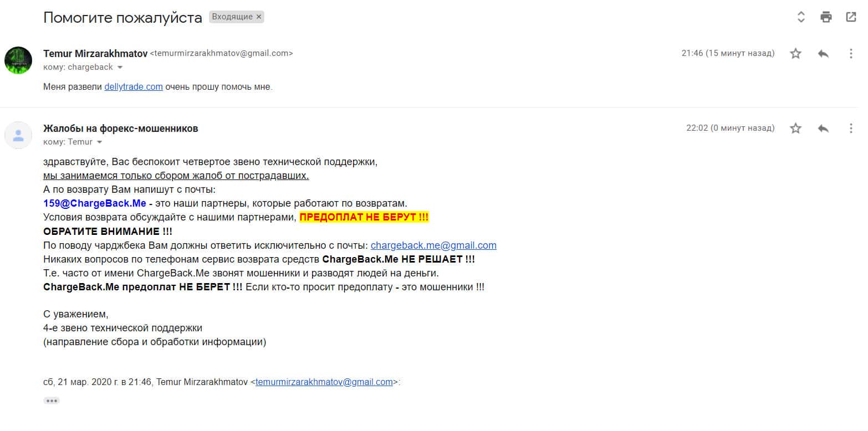The height and width of the screenshot is (431, 868).
Task: Reply to the 22:02 message
Action: pos(823,129)
